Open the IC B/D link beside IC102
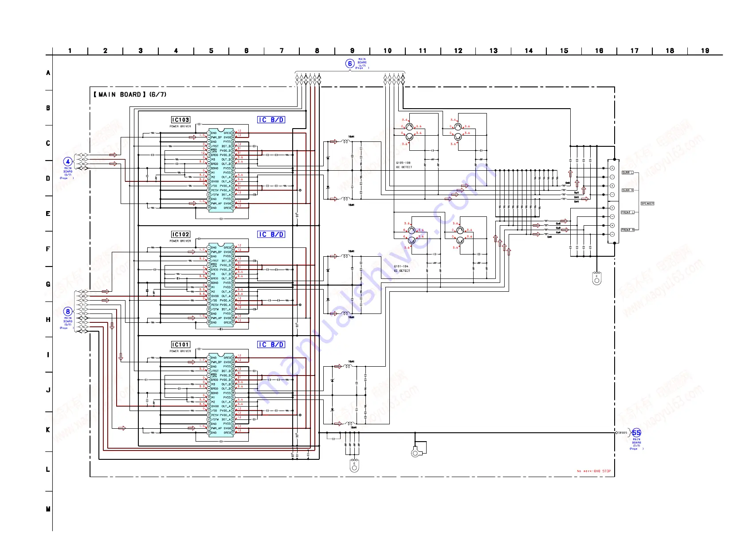 [271, 235]
